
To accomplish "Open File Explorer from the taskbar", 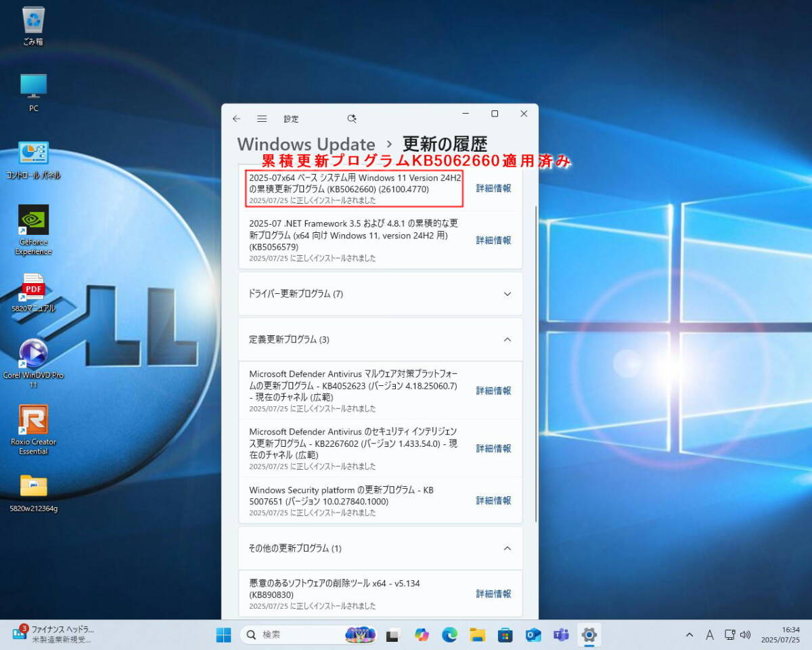I will click(478, 634).
